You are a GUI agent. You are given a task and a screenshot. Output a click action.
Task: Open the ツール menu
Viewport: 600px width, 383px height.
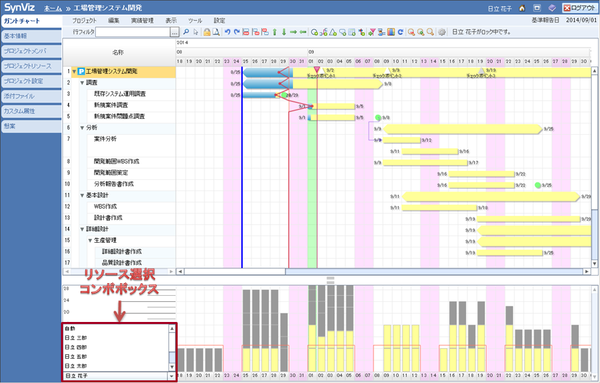point(195,21)
